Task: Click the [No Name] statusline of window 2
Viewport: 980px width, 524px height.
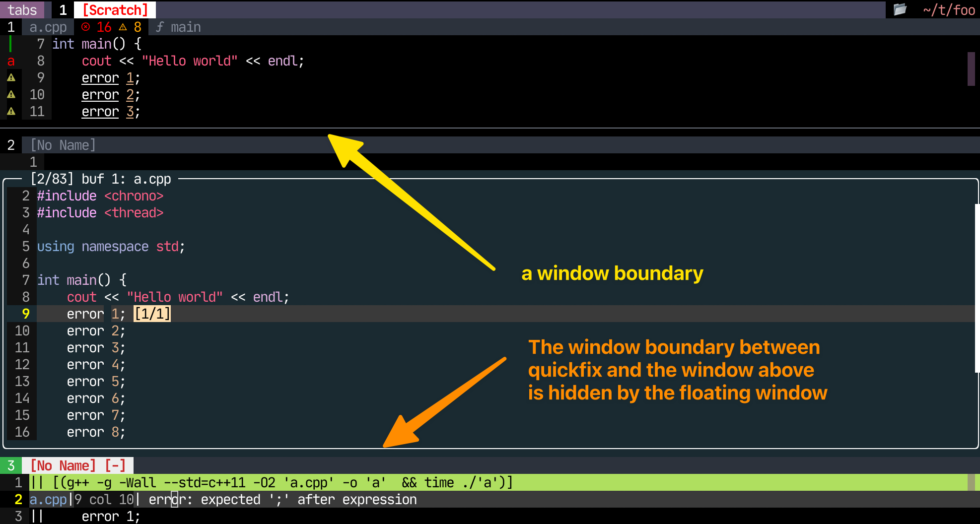Action: click(x=63, y=144)
